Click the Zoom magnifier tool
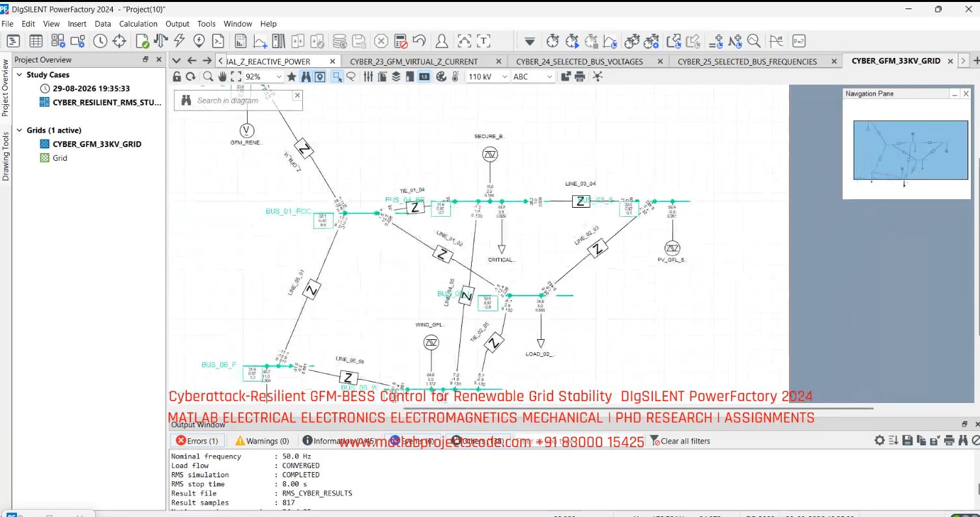 tap(208, 77)
